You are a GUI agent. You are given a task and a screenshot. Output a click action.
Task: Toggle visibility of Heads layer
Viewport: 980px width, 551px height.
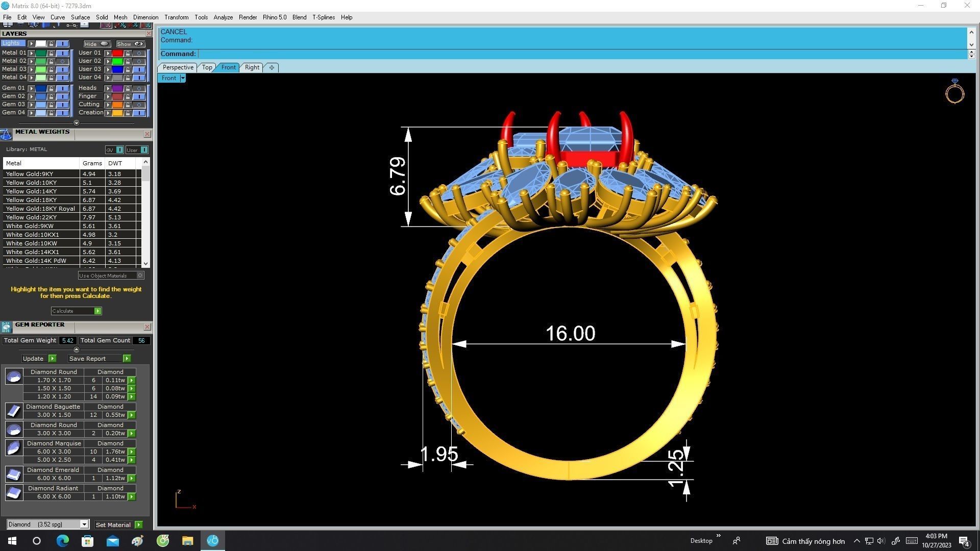click(x=139, y=88)
